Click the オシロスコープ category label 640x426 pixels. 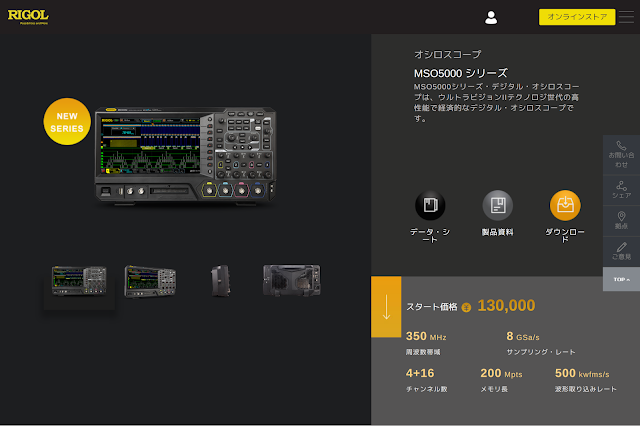(x=448, y=54)
